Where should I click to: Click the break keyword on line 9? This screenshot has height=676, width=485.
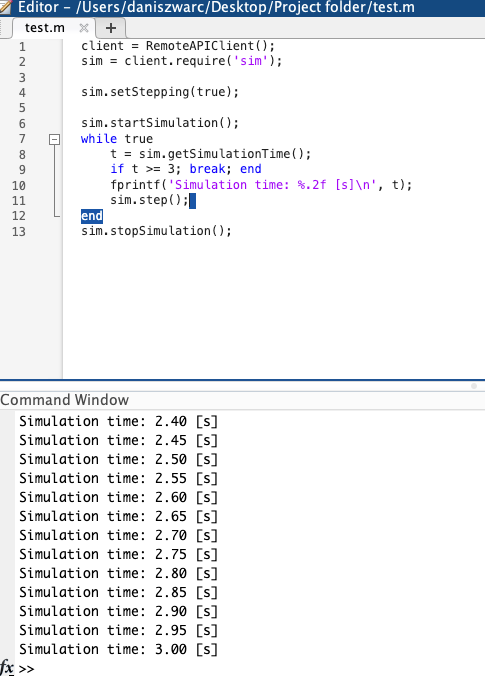tap(207, 169)
